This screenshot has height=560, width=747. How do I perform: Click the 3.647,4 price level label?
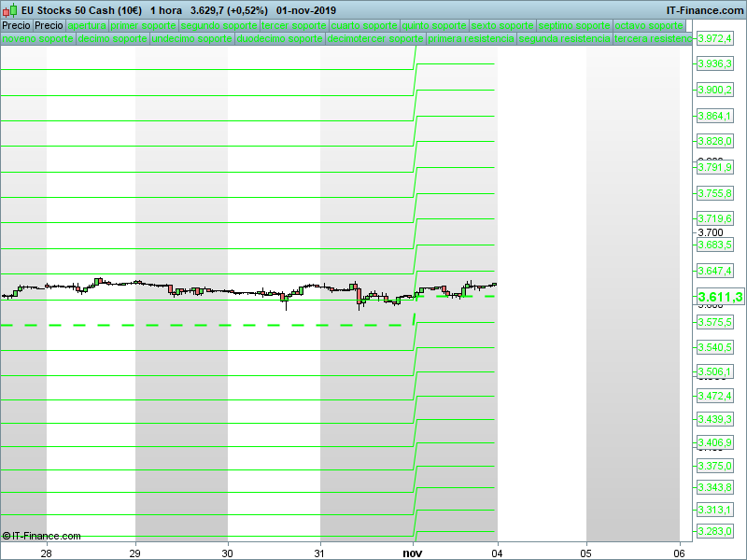[x=714, y=271]
